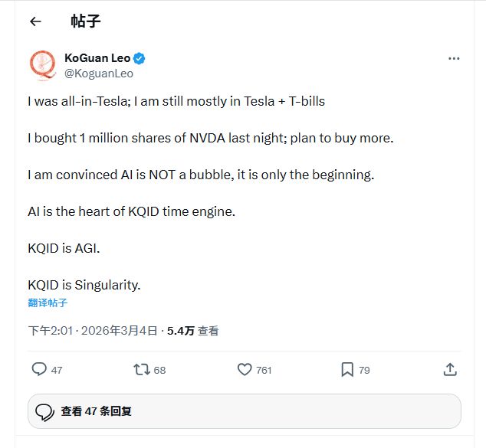Screen dimensions: 486x448
Task: Bookmark this post
Action: point(347,369)
